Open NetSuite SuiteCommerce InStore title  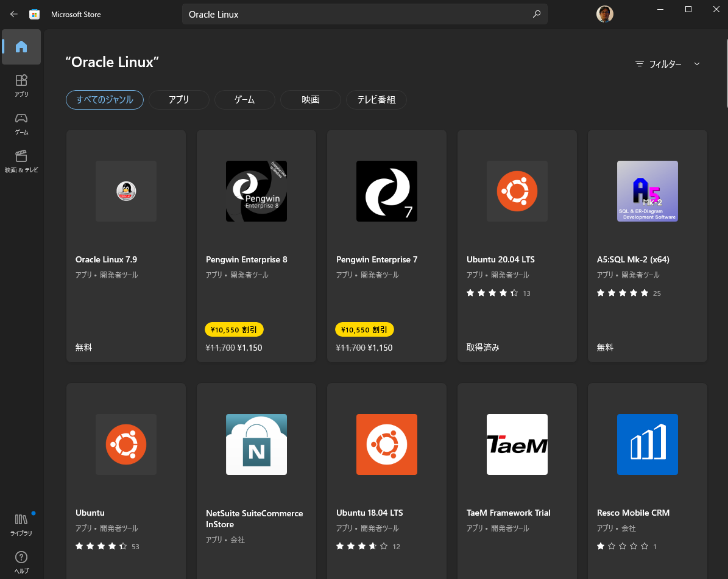[255, 519]
